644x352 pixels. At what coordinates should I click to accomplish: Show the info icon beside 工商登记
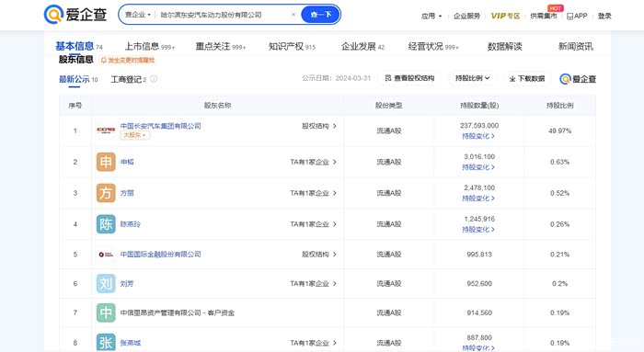[x=154, y=79]
